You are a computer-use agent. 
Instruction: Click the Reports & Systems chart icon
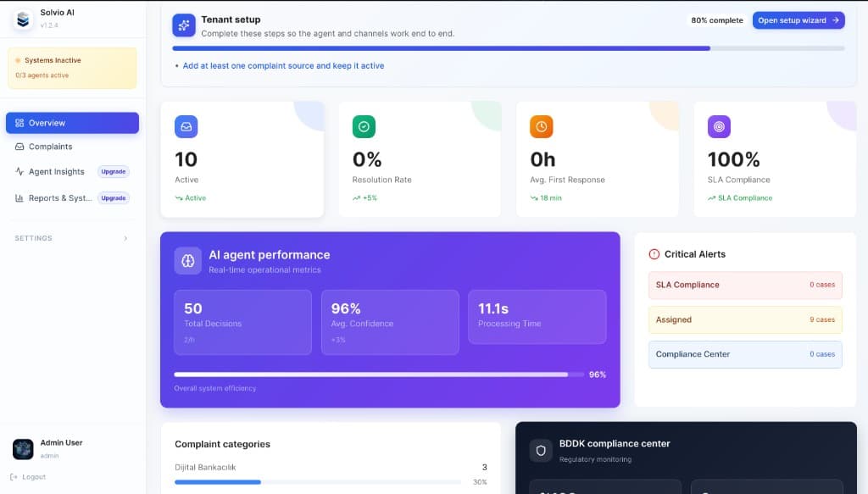tap(19, 197)
